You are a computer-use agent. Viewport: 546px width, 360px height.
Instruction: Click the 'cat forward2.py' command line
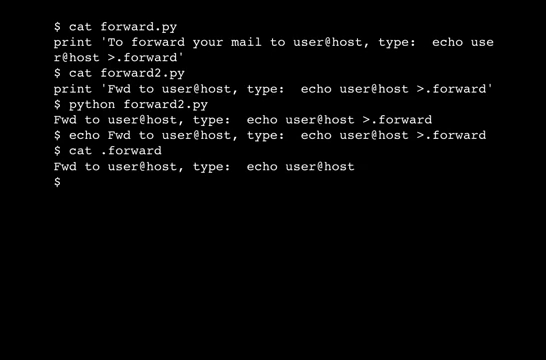click(119, 73)
